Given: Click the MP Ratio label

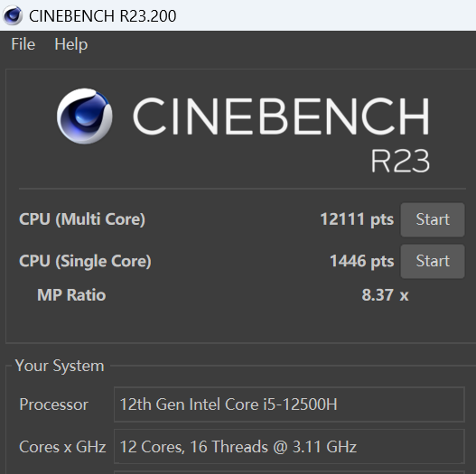Looking at the screenshot, I should [71, 295].
